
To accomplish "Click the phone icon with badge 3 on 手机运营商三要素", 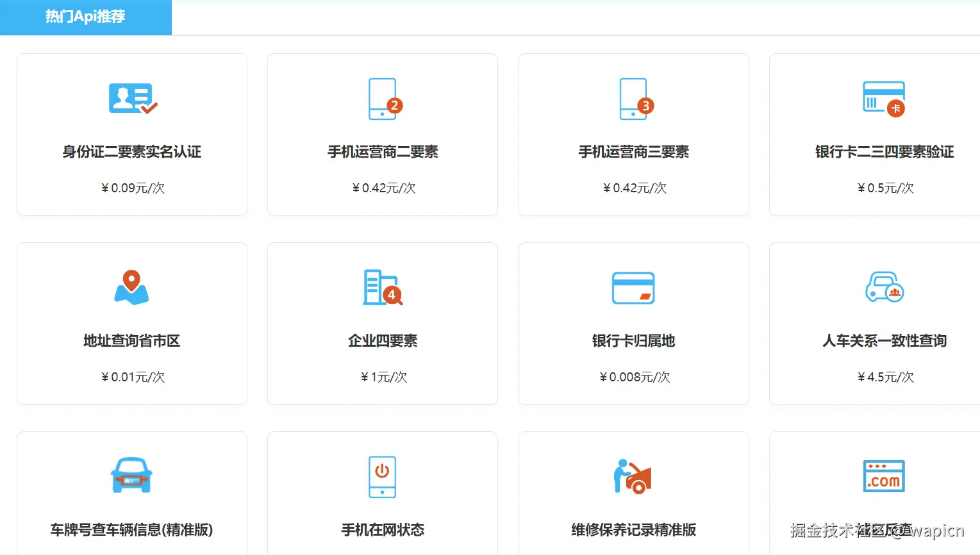I will click(x=633, y=99).
